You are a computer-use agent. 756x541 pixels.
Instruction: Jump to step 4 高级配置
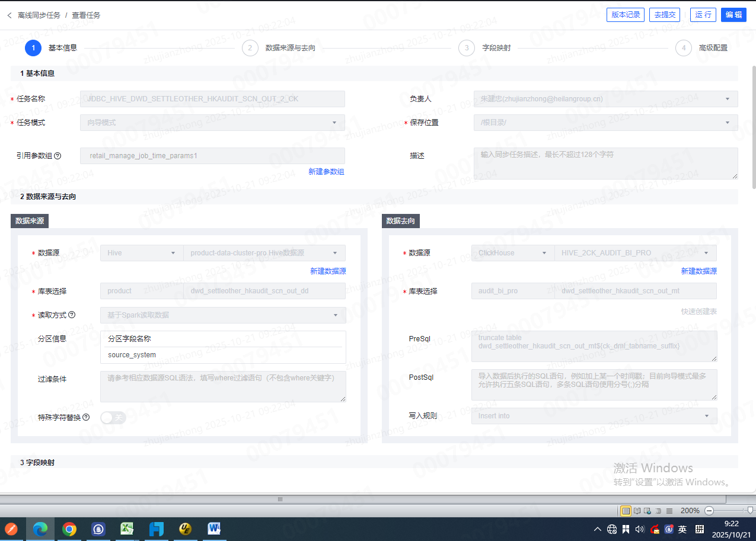(x=684, y=48)
